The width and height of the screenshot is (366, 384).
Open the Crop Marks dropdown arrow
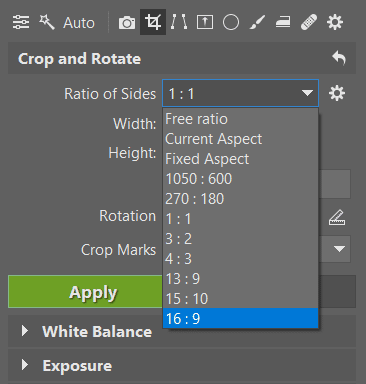click(x=339, y=249)
